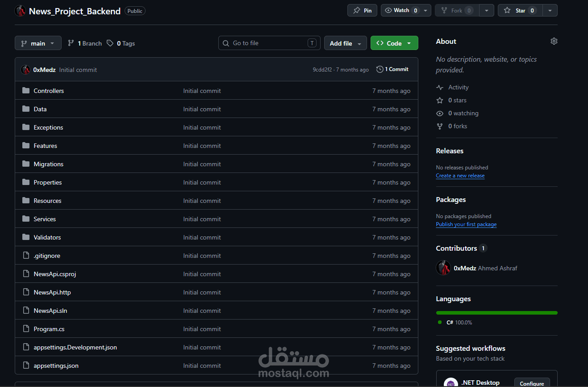The height and width of the screenshot is (387, 588).
Task: Open the appsettings.json file name
Action: 56,366
